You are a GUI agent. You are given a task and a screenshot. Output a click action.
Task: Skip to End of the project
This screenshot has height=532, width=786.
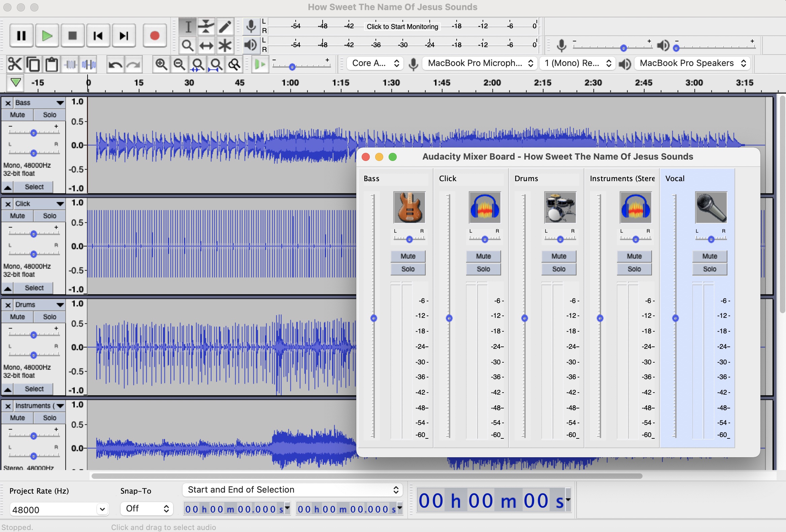coord(124,35)
